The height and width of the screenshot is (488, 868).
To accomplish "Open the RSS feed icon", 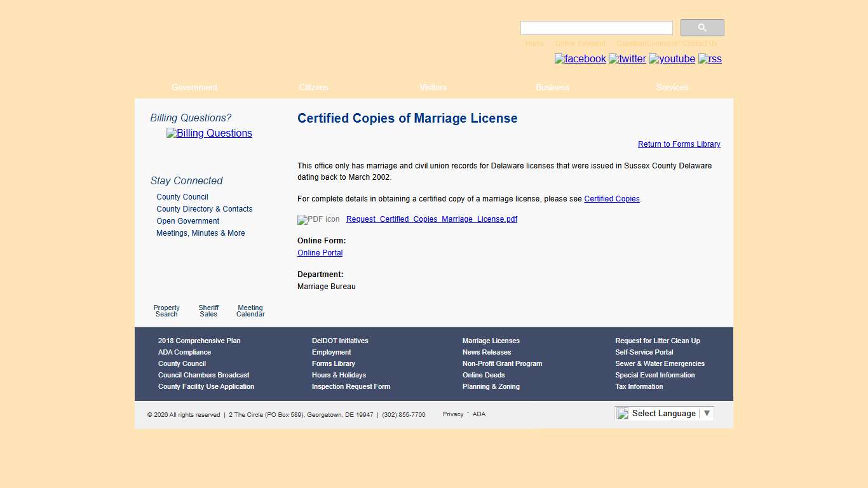I will (709, 59).
